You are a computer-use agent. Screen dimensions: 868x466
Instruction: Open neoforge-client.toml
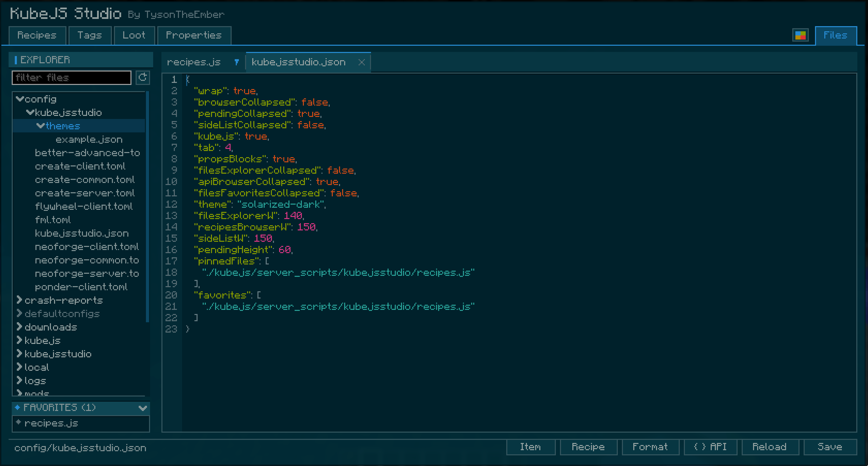point(79,247)
